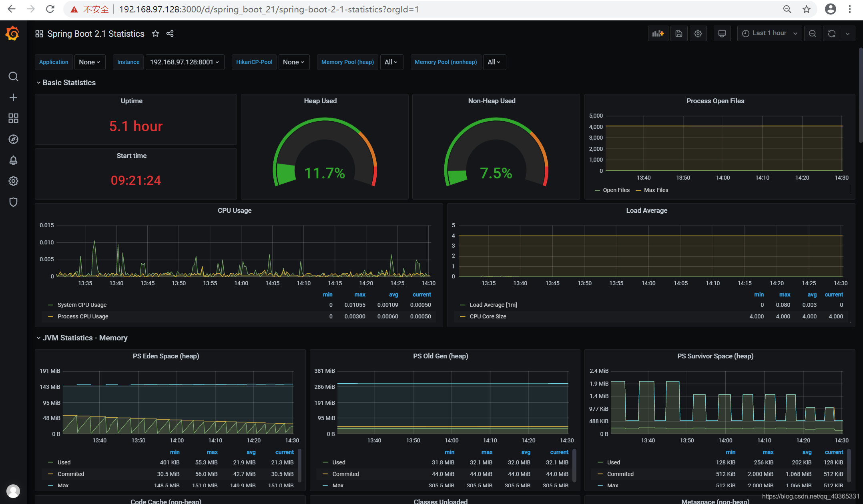Screen dimensions: 863x504
Task: Click the browser address bar URL
Action: click(x=269, y=10)
